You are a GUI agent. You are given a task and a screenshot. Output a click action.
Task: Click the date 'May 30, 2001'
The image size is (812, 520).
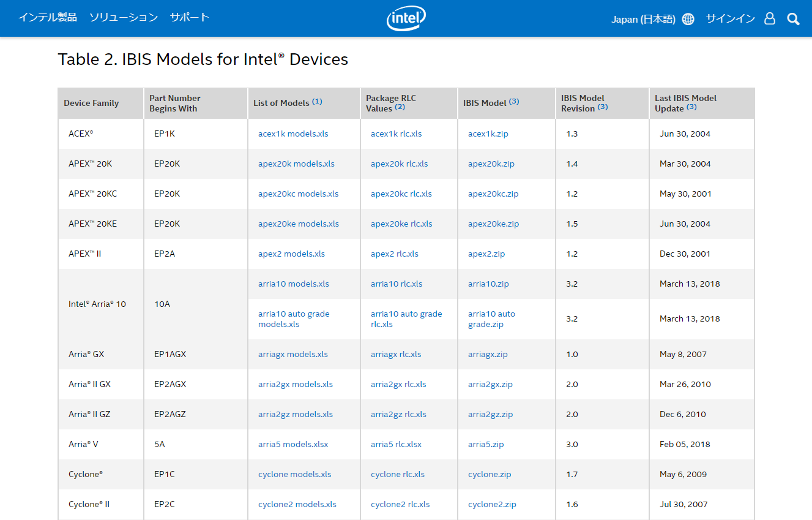click(685, 194)
